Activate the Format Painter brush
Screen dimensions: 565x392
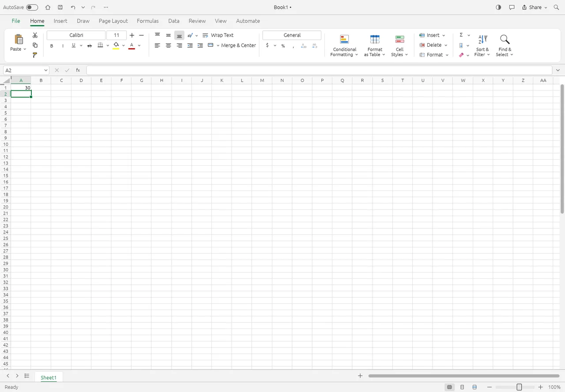(x=35, y=55)
